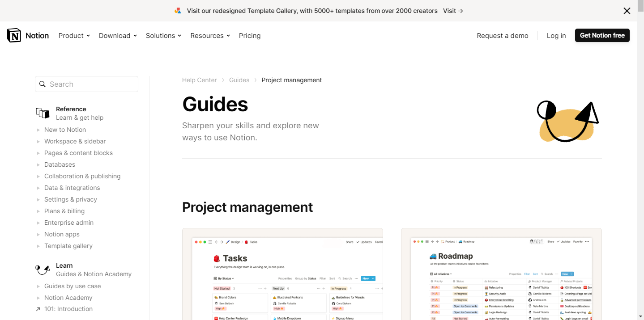The height and width of the screenshot is (320, 644).
Task: Click the Log in link
Action: tap(556, 36)
